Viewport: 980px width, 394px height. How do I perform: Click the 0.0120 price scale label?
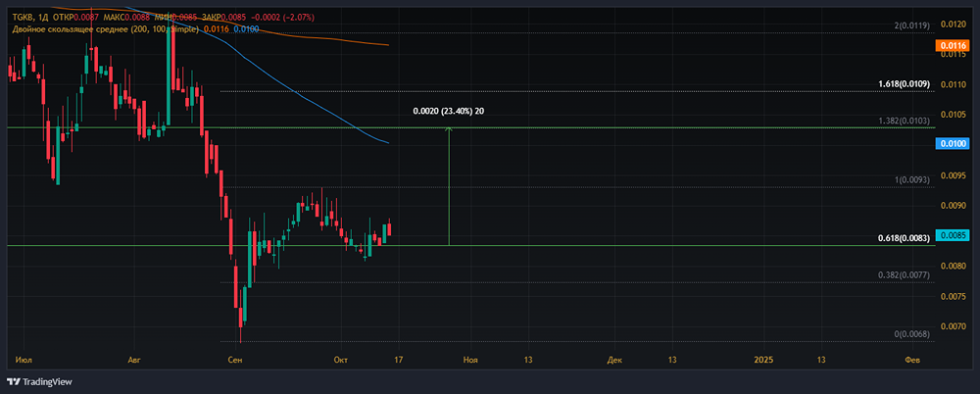tap(952, 25)
